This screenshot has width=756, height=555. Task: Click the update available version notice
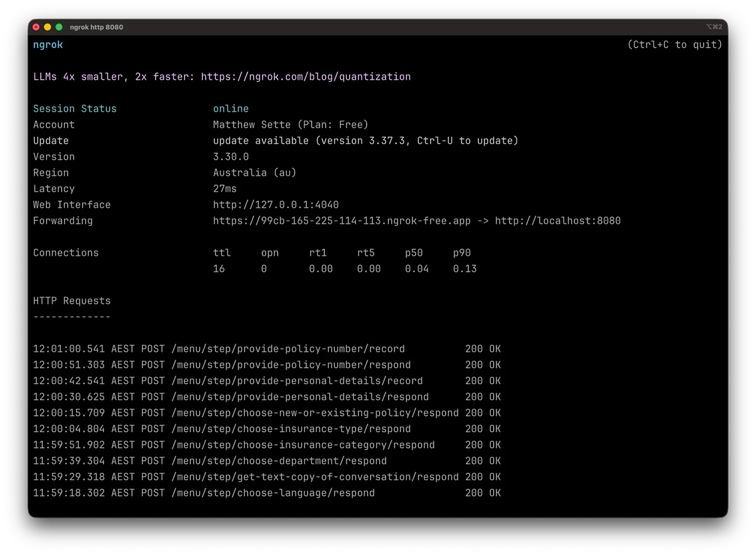(x=365, y=140)
